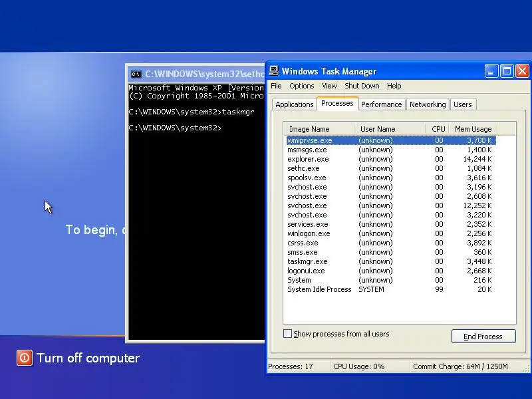The width and height of the screenshot is (532, 399).
Task: Click the Processes: 17 status bar entry
Action: coord(291,366)
